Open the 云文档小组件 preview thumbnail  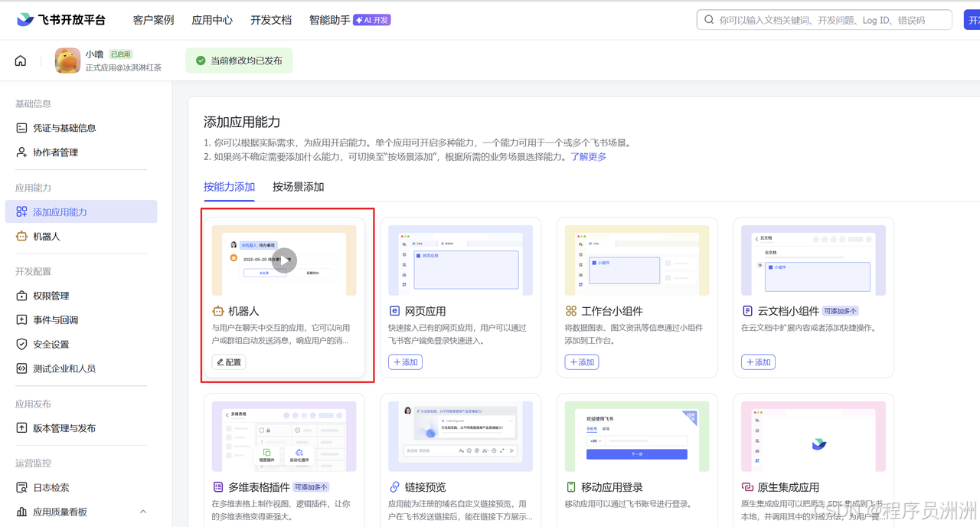[x=813, y=260]
